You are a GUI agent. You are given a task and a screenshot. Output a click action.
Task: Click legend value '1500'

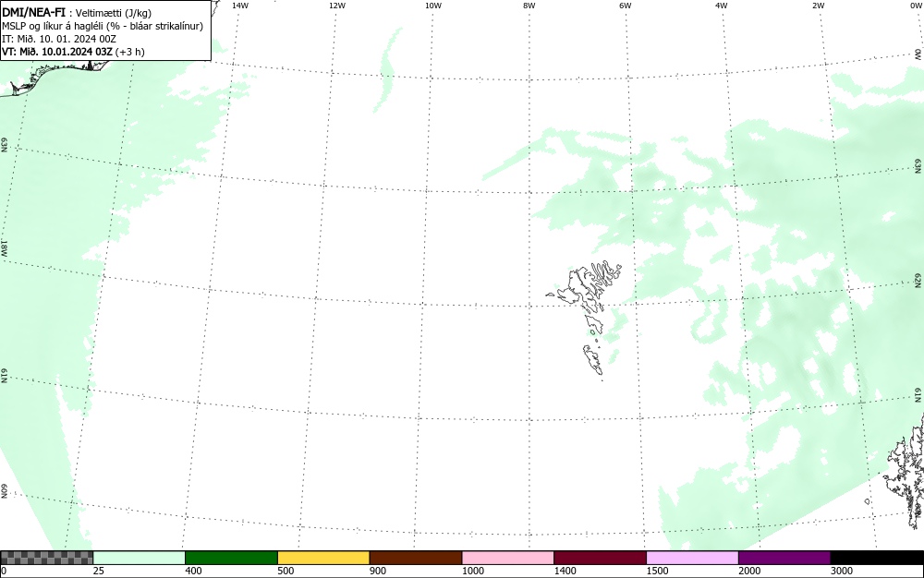657,571
